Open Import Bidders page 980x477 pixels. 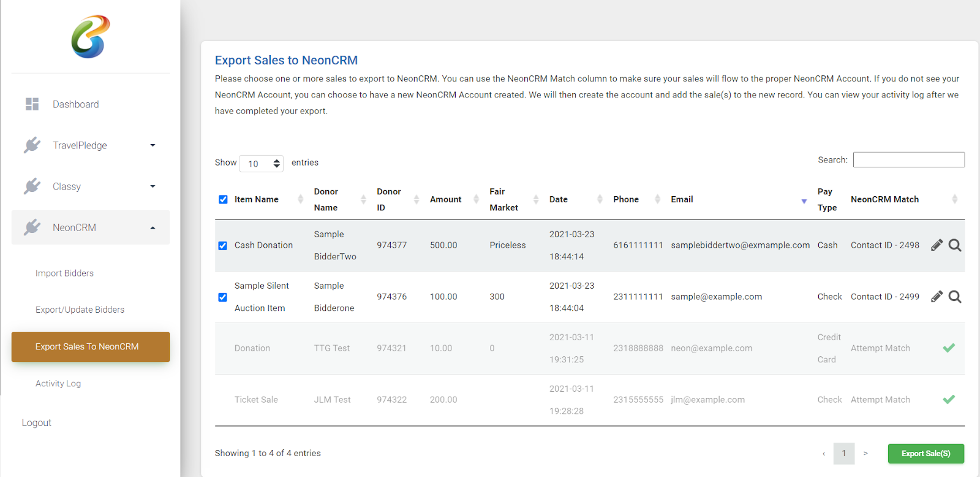[64, 273]
